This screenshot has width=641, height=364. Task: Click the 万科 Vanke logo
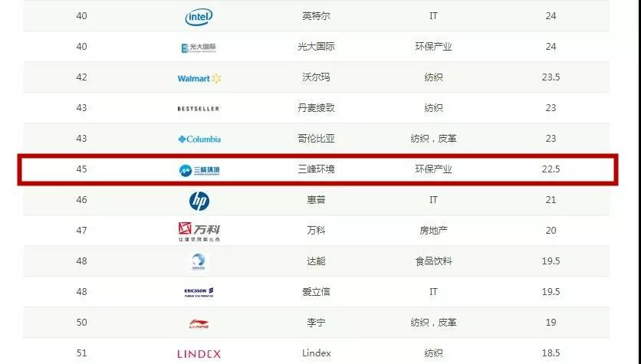pos(199,231)
